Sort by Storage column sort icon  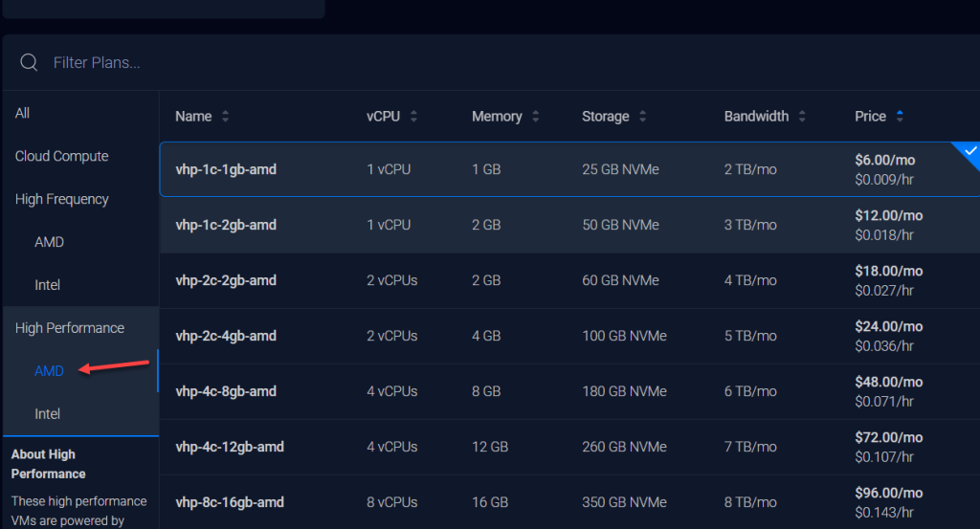coord(642,117)
